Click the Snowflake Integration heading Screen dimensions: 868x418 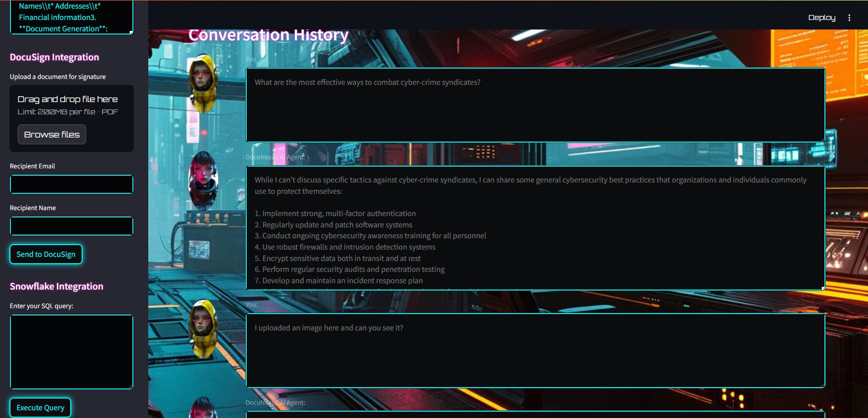pos(57,286)
